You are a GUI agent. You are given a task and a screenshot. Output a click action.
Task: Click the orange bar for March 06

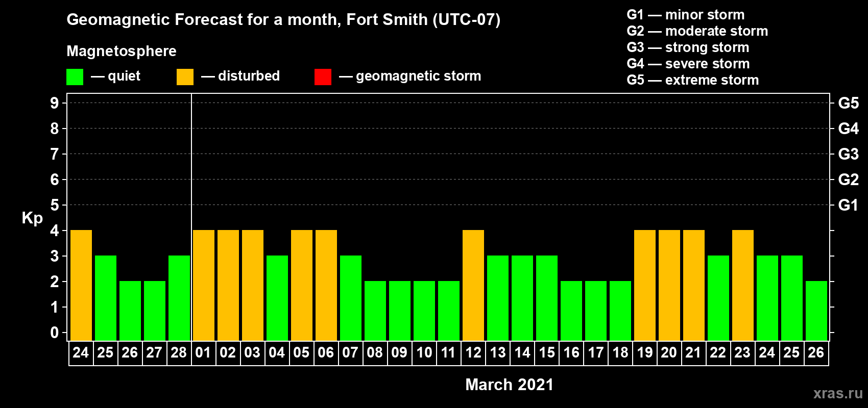click(326, 286)
